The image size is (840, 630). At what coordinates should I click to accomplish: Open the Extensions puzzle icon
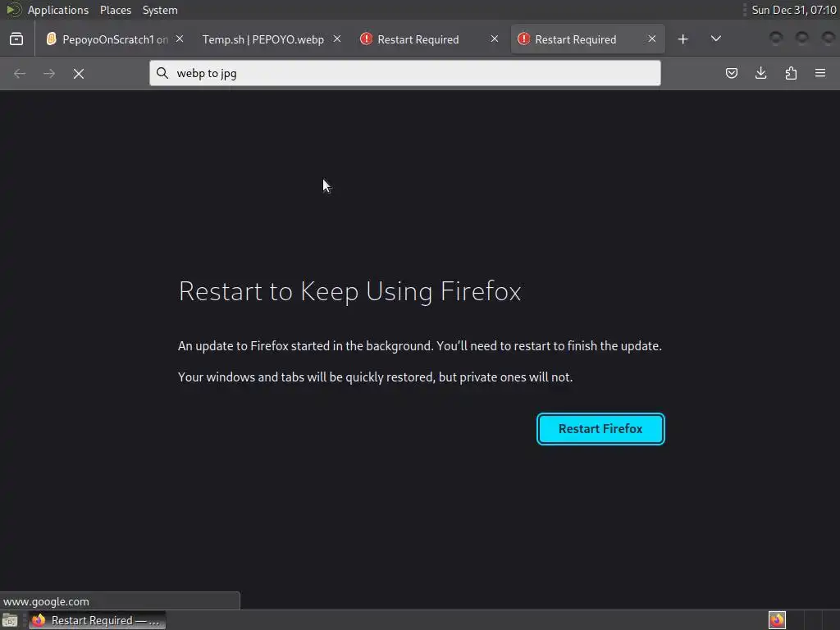(x=791, y=73)
